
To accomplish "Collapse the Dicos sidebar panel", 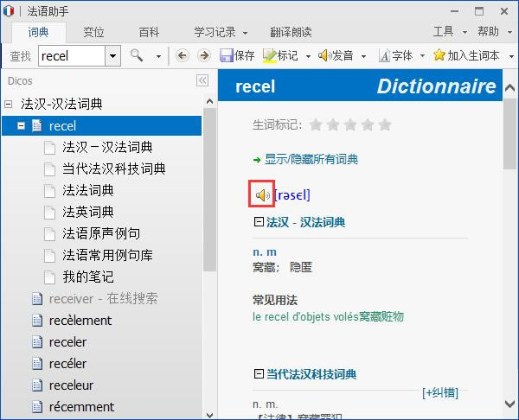I will tap(202, 80).
